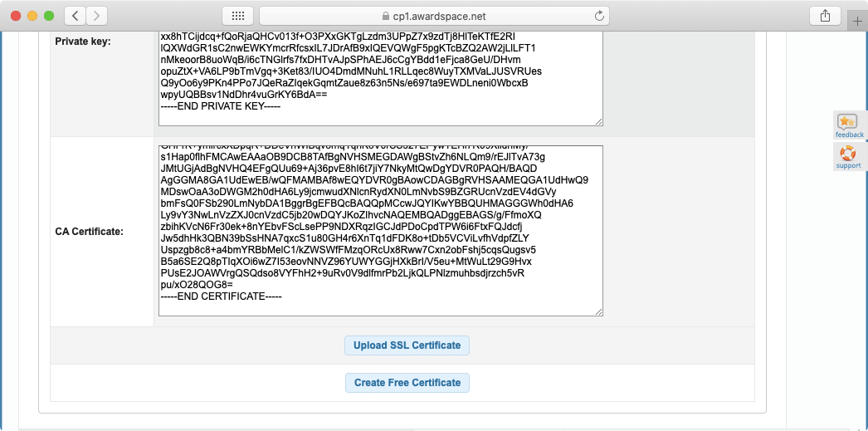Open the feedback widget

848,125
